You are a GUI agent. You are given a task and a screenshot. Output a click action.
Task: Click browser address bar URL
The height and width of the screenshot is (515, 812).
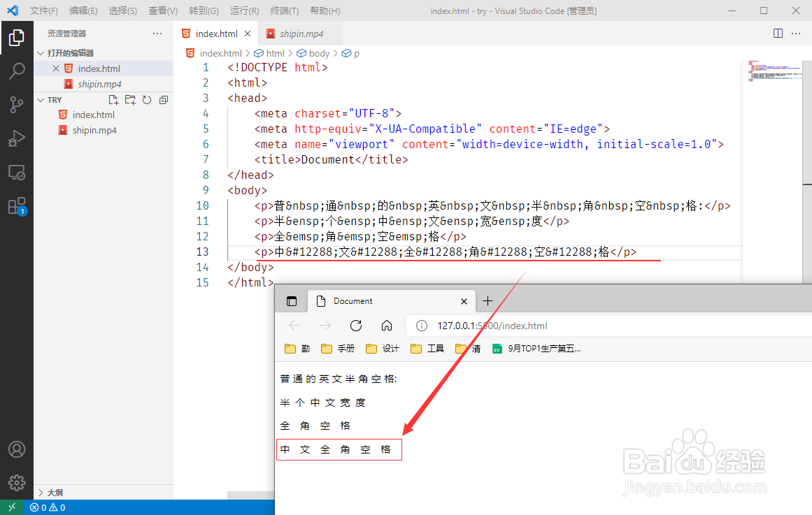tap(492, 326)
